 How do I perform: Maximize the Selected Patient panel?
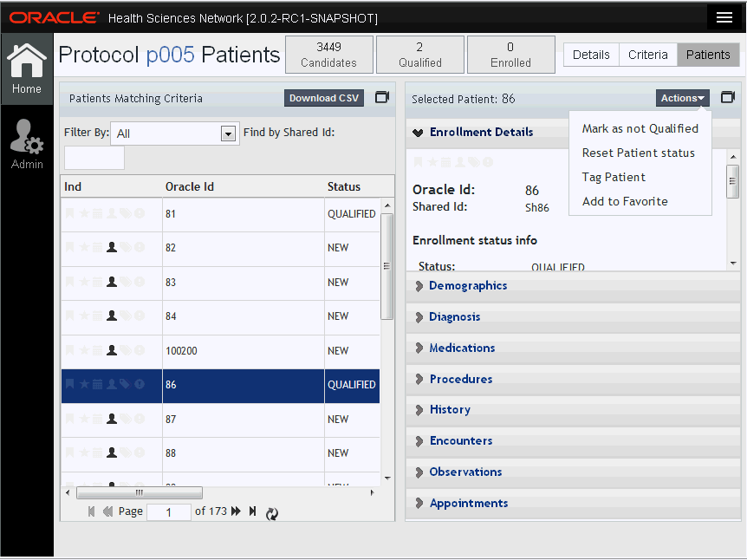pyautogui.click(x=727, y=97)
